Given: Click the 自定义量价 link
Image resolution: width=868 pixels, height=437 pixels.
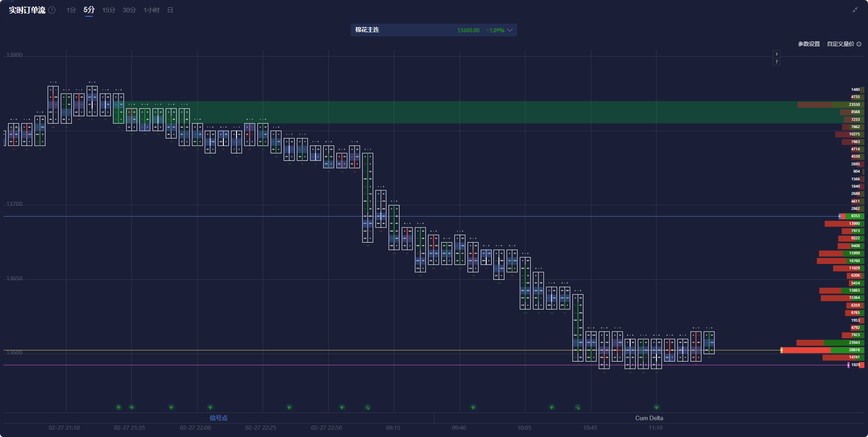Looking at the screenshot, I should pos(840,44).
